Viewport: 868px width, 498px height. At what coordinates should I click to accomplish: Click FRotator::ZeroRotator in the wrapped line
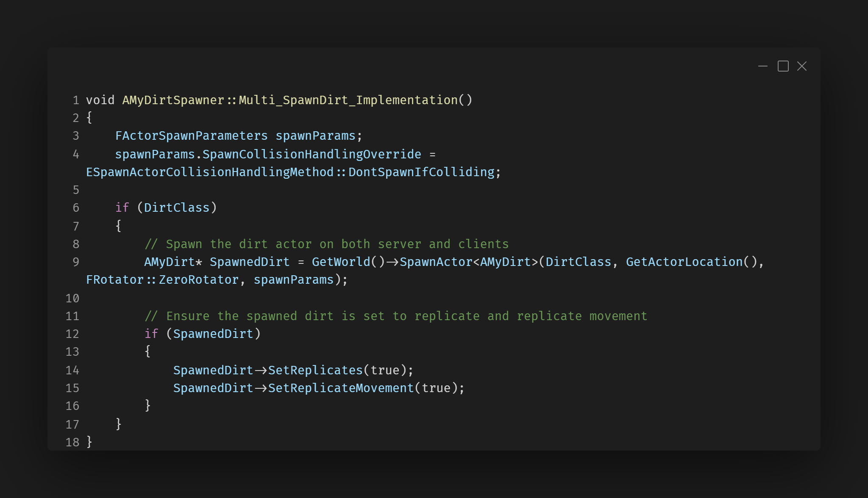(162, 280)
